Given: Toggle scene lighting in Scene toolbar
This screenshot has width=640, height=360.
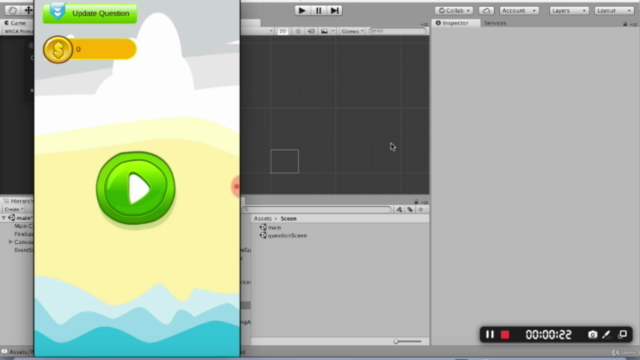Looking at the screenshot, I should point(298,31).
